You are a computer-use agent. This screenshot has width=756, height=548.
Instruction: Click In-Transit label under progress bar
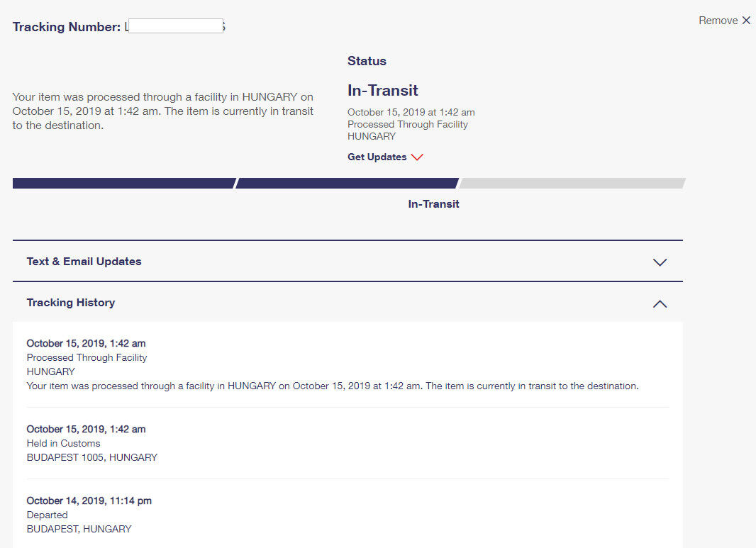433,204
